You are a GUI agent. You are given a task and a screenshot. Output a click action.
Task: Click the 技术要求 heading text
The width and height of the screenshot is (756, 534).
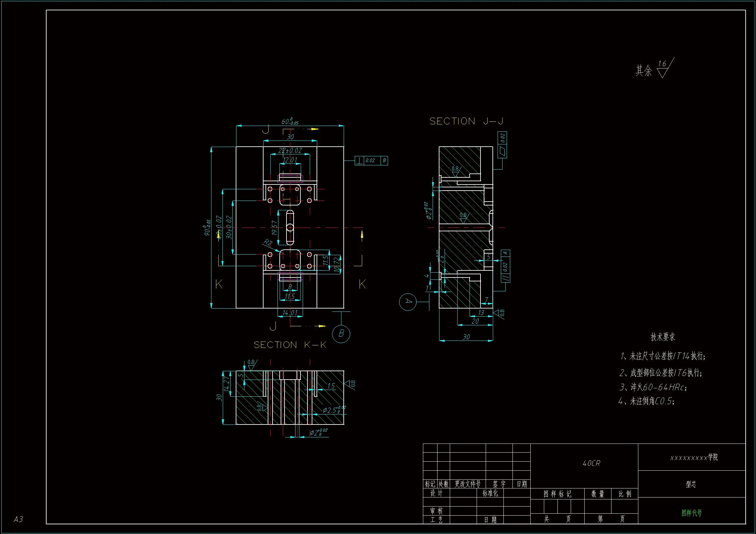tap(663, 337)
